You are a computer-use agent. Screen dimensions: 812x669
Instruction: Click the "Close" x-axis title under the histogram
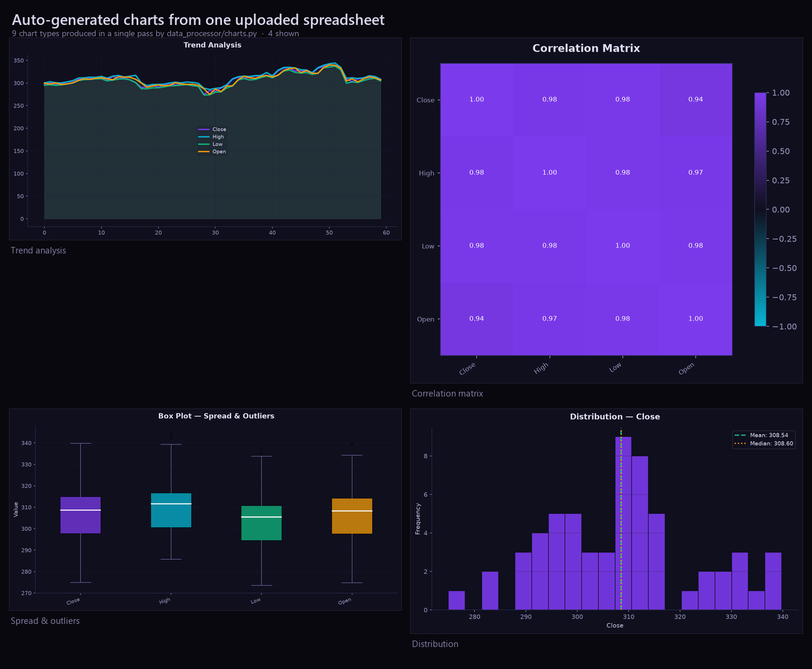(x=615, y=626)
